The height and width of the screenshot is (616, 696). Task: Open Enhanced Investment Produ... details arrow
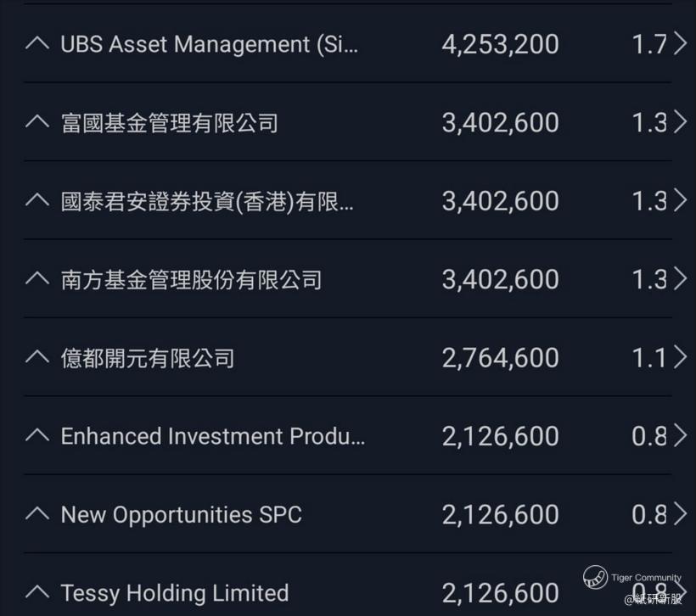point(680,435)
